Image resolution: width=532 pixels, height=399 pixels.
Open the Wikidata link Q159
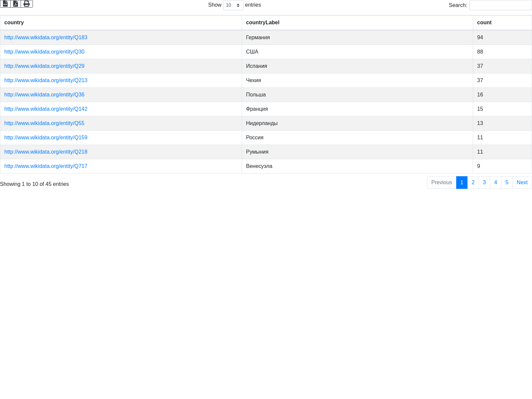46,138
